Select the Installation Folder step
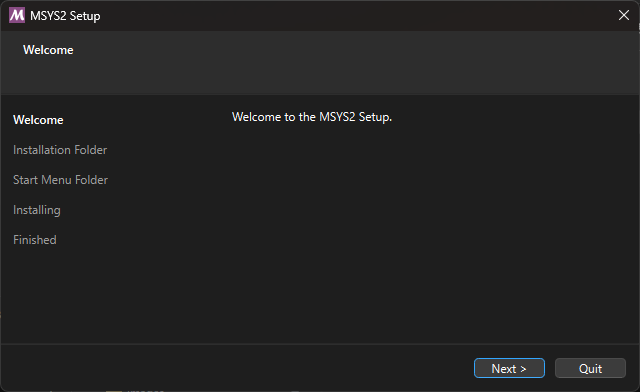The height and width of the screenshot is (392, 640). click(60, 150)
